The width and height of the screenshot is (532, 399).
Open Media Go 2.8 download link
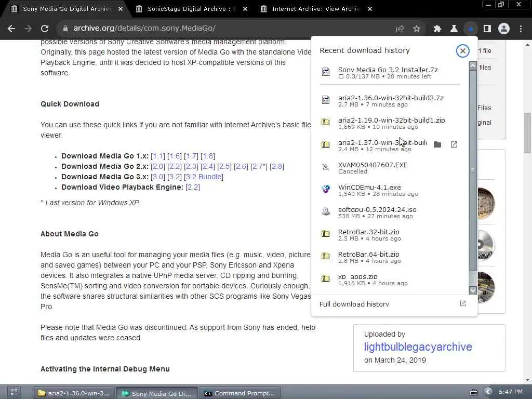(x=277, y=167)
